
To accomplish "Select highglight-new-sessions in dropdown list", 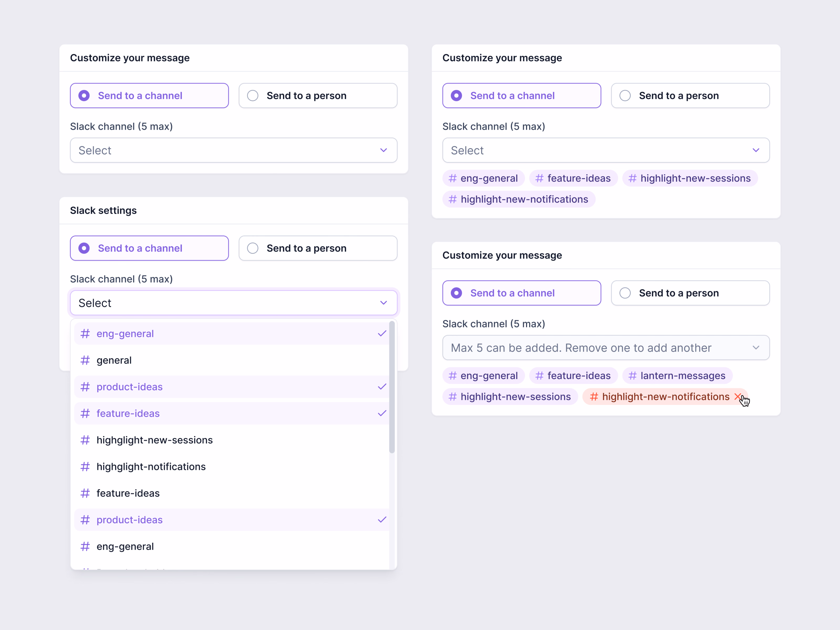I will [232, 440].
